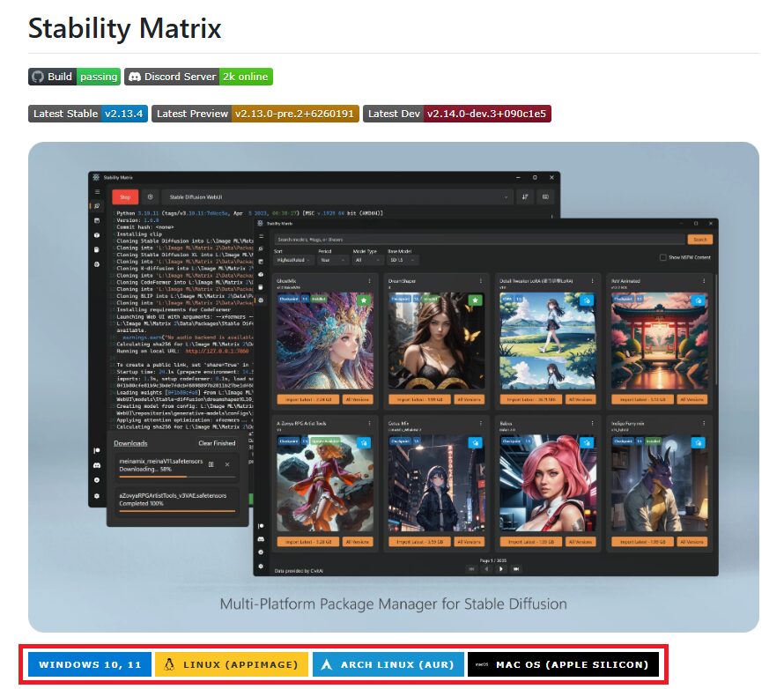The width and height of the screenshot is (784, 689).
Task: Click the local URL http://127.0.0.1:7860 in console
Action: point(217,351)
